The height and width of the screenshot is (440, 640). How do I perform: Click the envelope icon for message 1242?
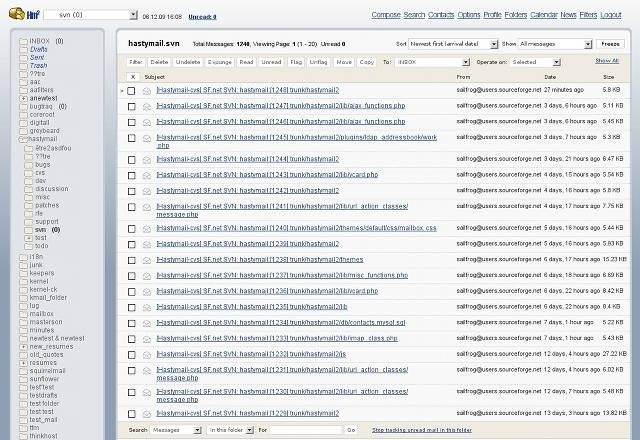click(x=147, y=191)
